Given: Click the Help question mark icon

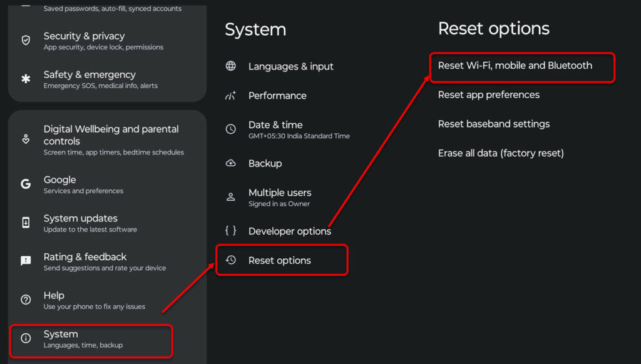Looking at the screenshot, I should coord(26,300).
